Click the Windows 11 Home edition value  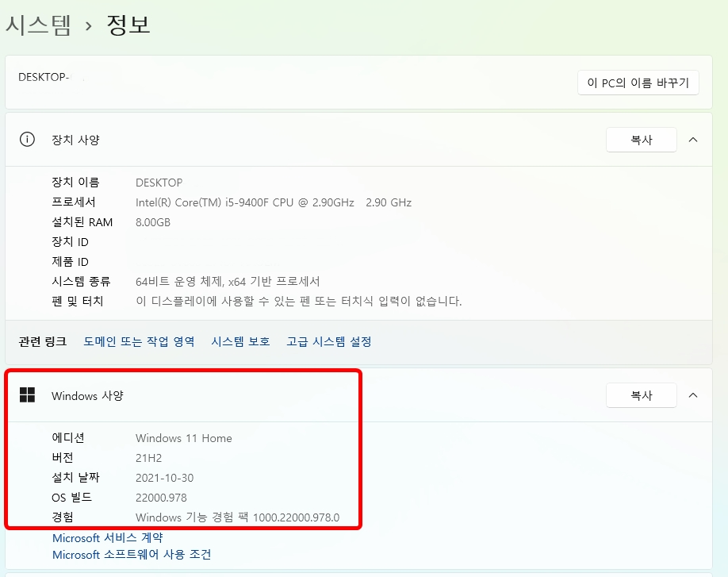[185, 437]
